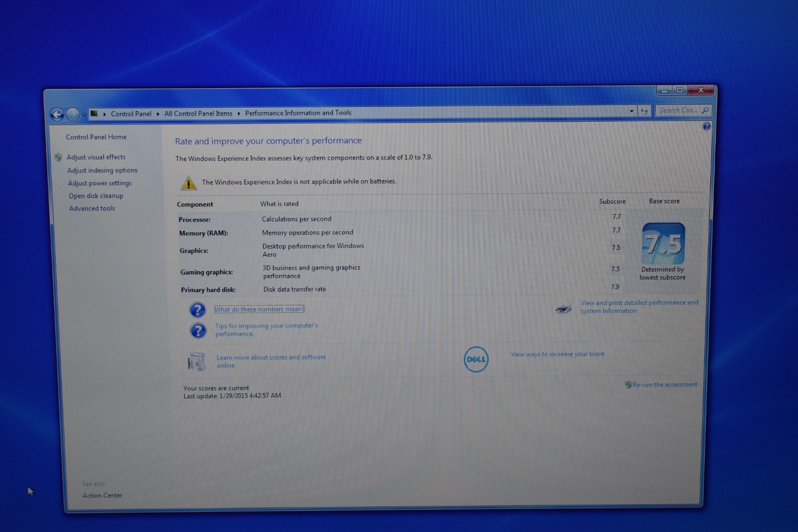Select the Primary hard disk: row label

pos(208,290)
